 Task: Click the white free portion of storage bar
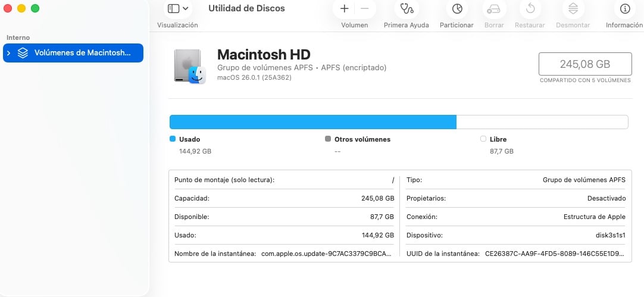[542, 122]
